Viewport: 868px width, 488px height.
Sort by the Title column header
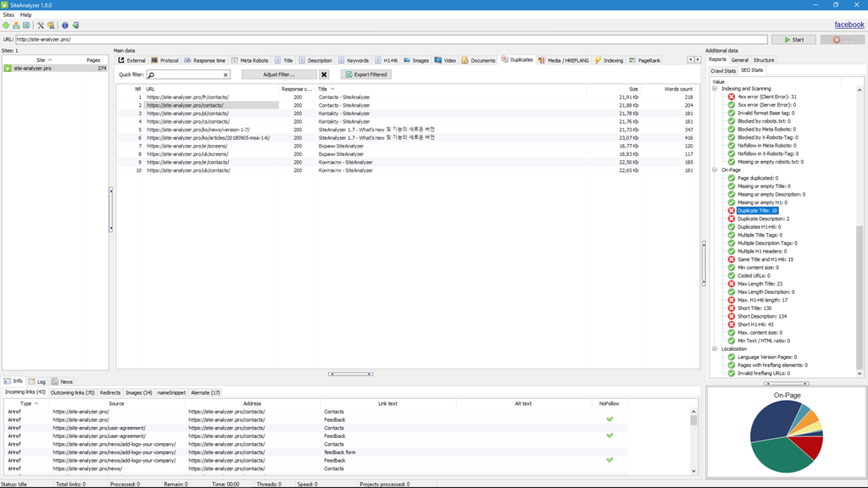coord(451,89)
